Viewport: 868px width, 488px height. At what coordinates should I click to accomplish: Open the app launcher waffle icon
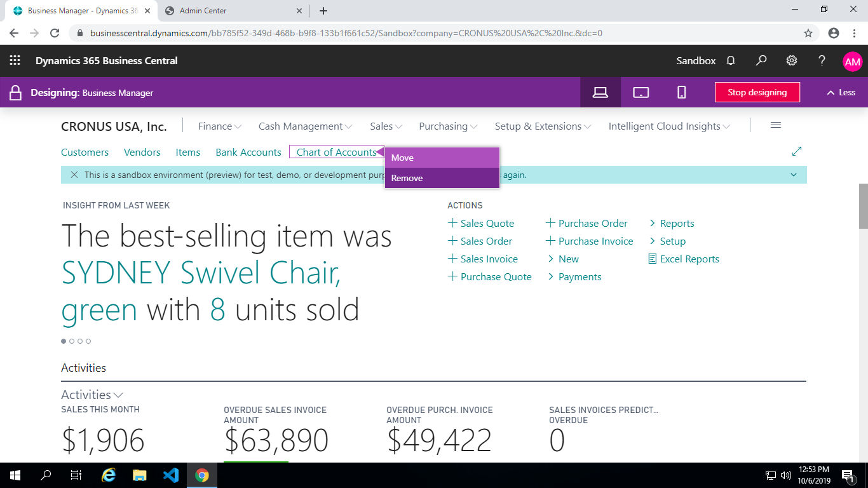(x=15, y=60)
